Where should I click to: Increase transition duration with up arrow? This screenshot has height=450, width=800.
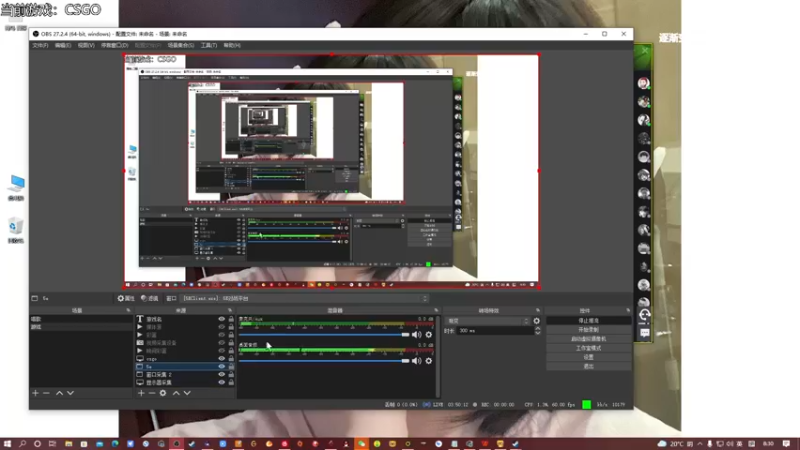pyautogui.click(x=537, y=329)
